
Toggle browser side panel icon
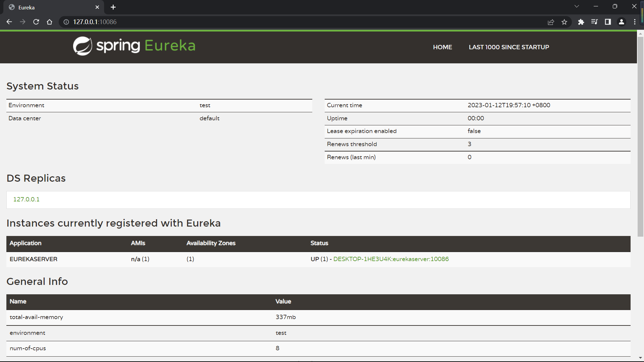608,22
